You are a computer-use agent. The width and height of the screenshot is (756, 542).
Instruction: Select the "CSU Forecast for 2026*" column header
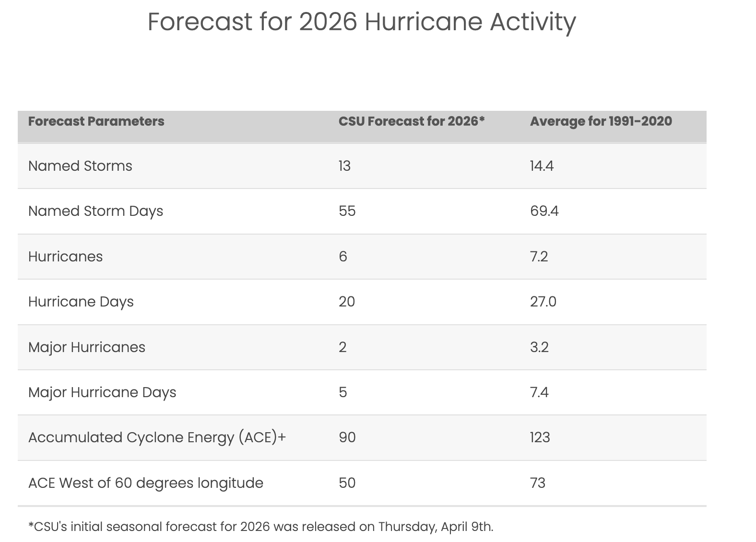(x=412, y=121)
